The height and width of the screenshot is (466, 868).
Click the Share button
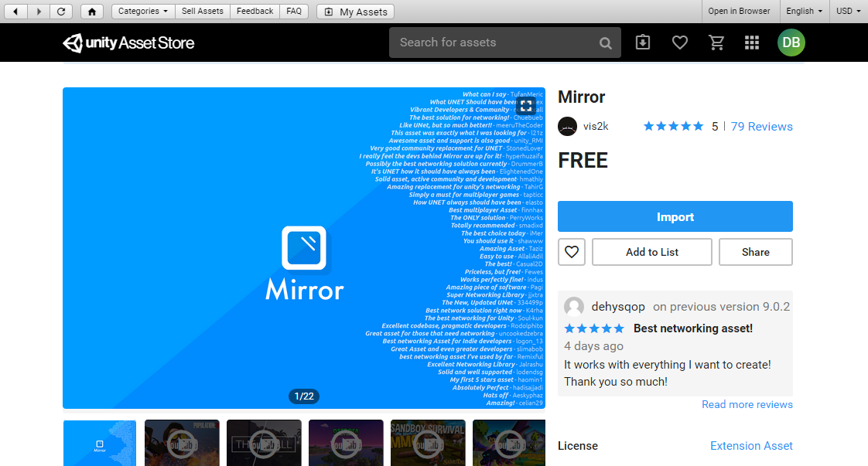[x=756, y=252]
